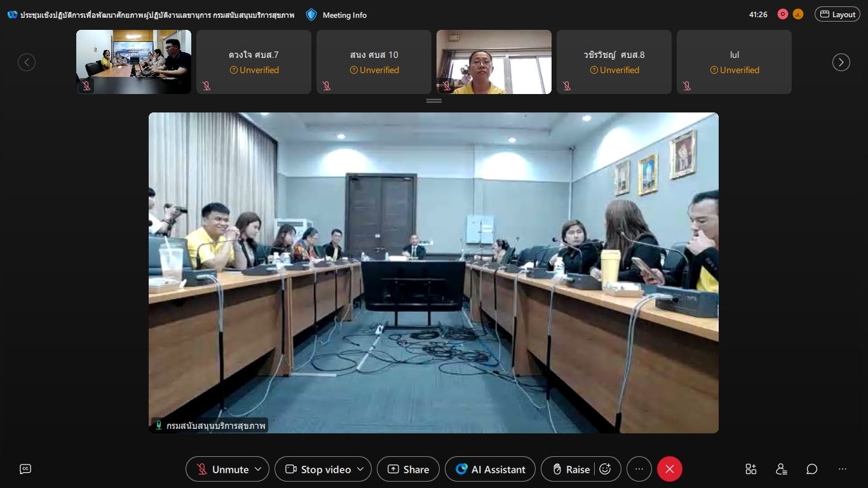Click the Meeting Info shield icon
The height and width of the screenshot is (488, 868).
311,15
